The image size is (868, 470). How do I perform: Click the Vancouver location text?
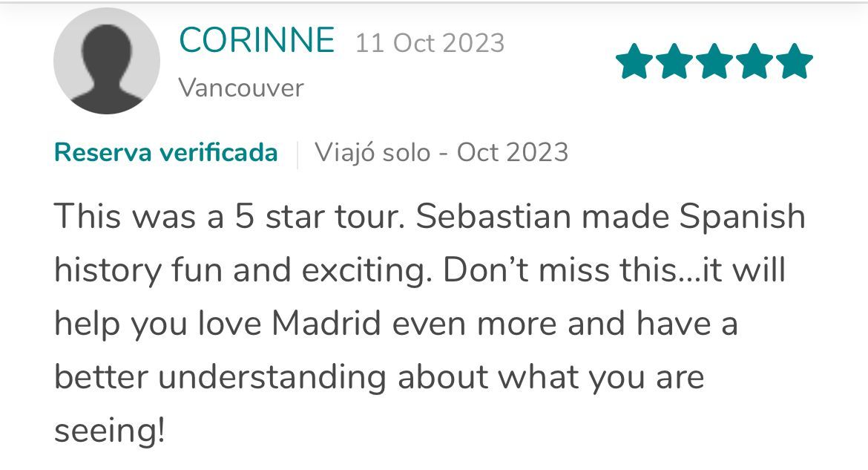point(241,88)
